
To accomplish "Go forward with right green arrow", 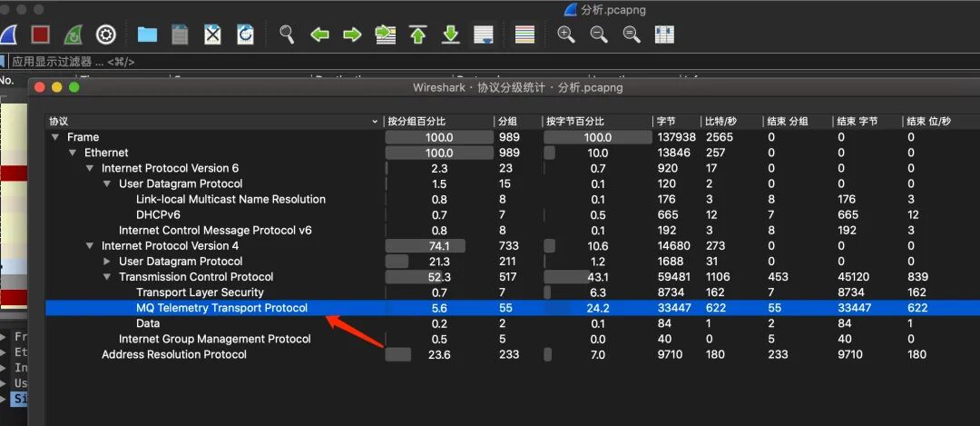I will tap(352, 35).
